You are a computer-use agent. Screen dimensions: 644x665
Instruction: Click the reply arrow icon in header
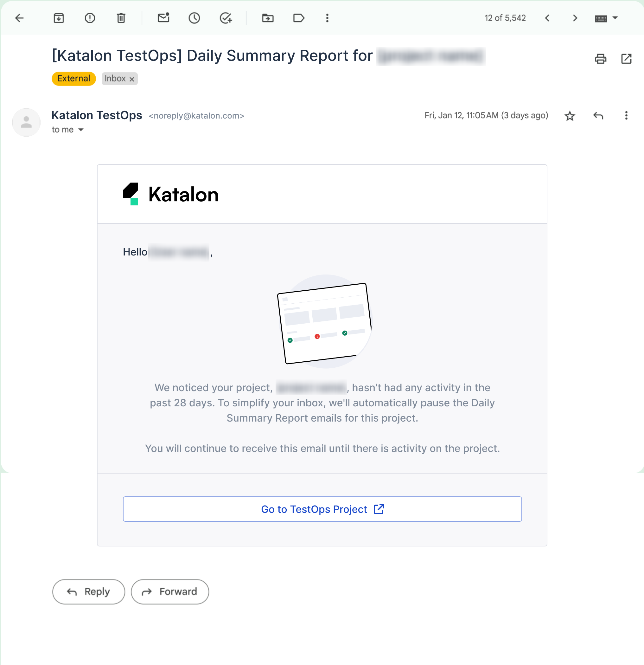pyautogui.click(x=598, y=116)
